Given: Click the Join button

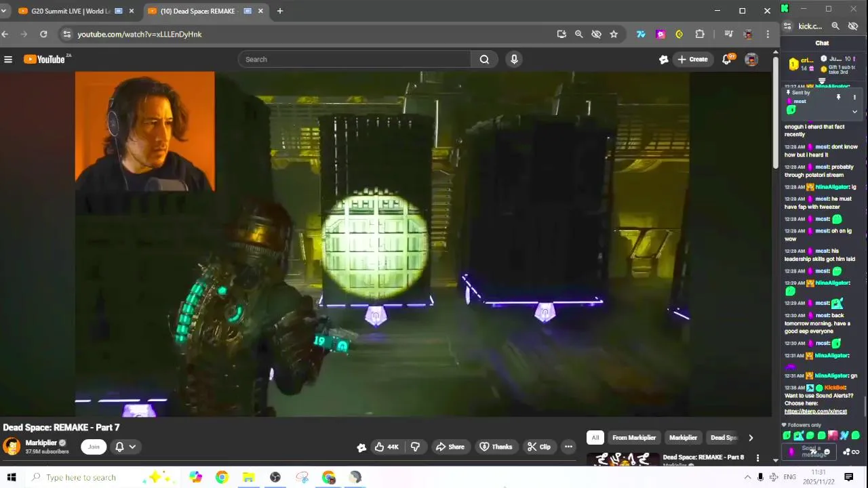Looking at the screenshot, I should (x=94, y=447).
